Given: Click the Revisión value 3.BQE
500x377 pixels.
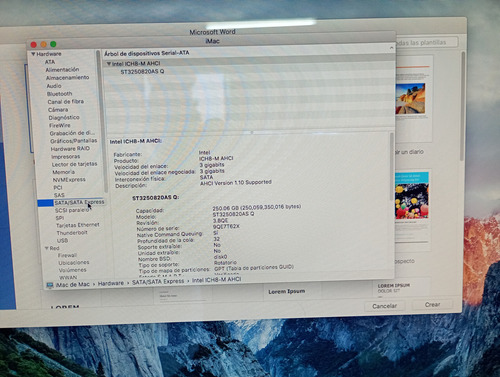Looking at the screenshot, I should pos(220,220).
